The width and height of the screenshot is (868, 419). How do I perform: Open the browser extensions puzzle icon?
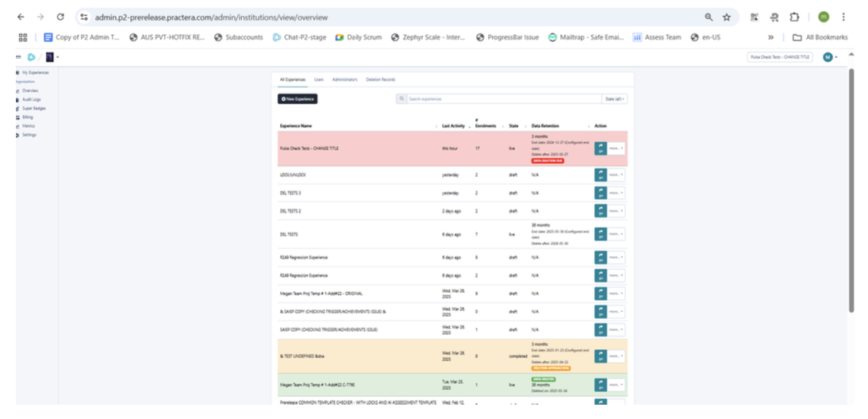click(x=794, y=17)
